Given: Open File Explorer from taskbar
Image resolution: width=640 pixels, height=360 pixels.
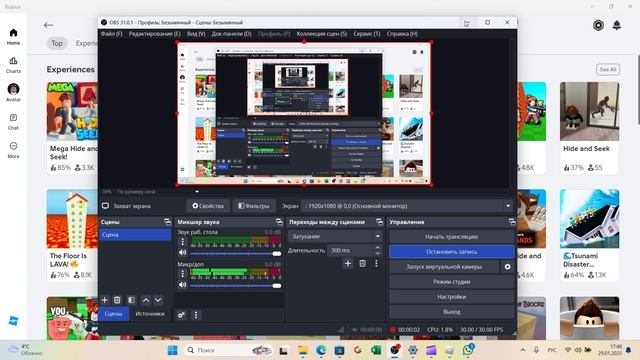Looking at the screenshot, I should [302, 350].
